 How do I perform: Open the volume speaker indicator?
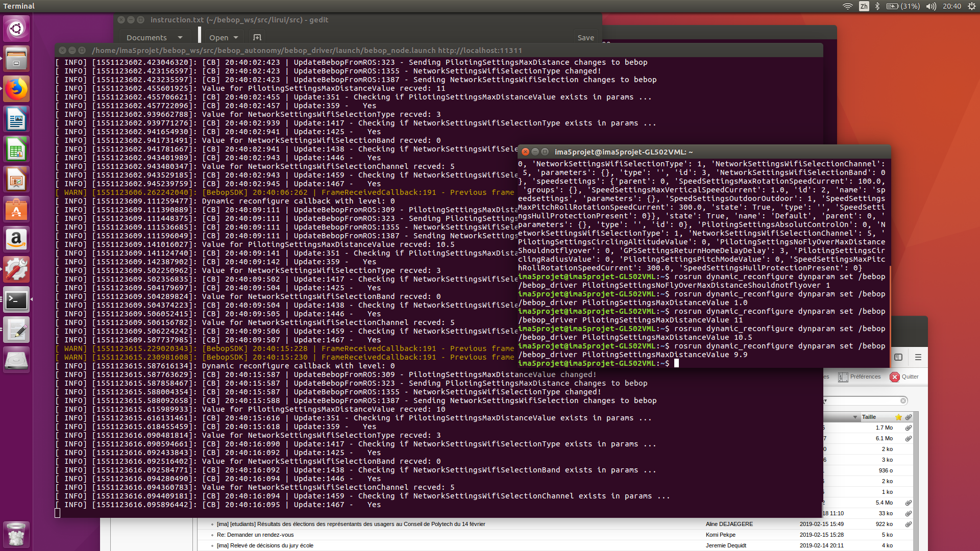pos(931,6)
